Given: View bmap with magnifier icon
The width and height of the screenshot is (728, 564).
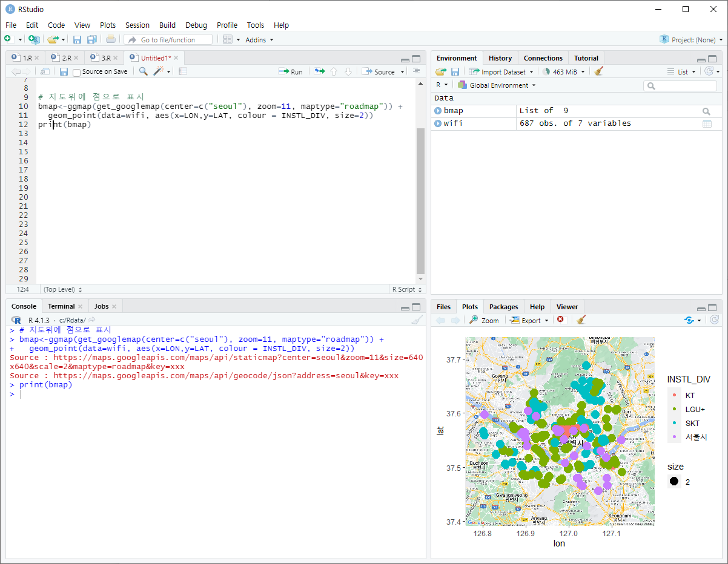Looking at the screenshot, I should click(706, 111).
